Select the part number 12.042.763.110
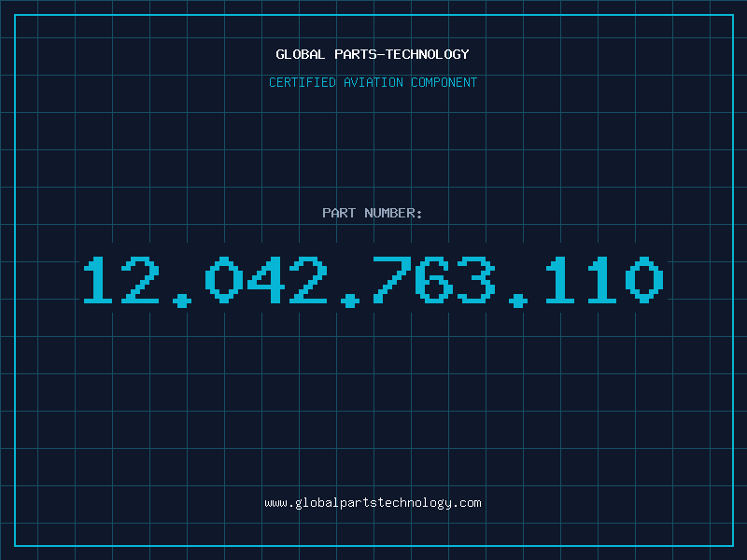This screenshot has width=747, height=560. coord(373,281)
